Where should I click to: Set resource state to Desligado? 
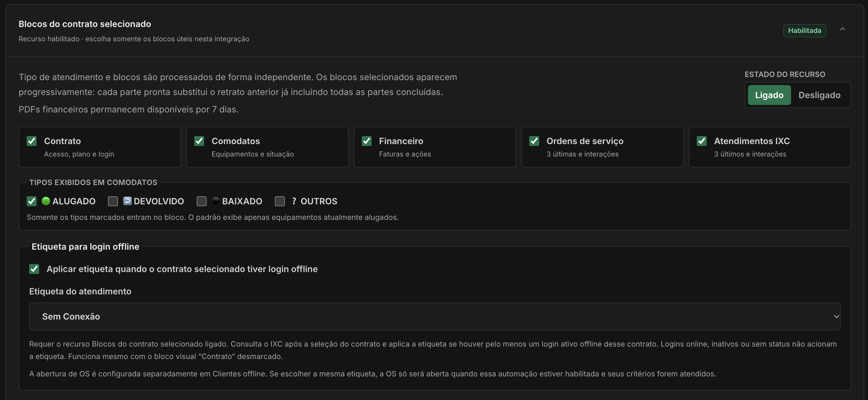click(819, 95)
